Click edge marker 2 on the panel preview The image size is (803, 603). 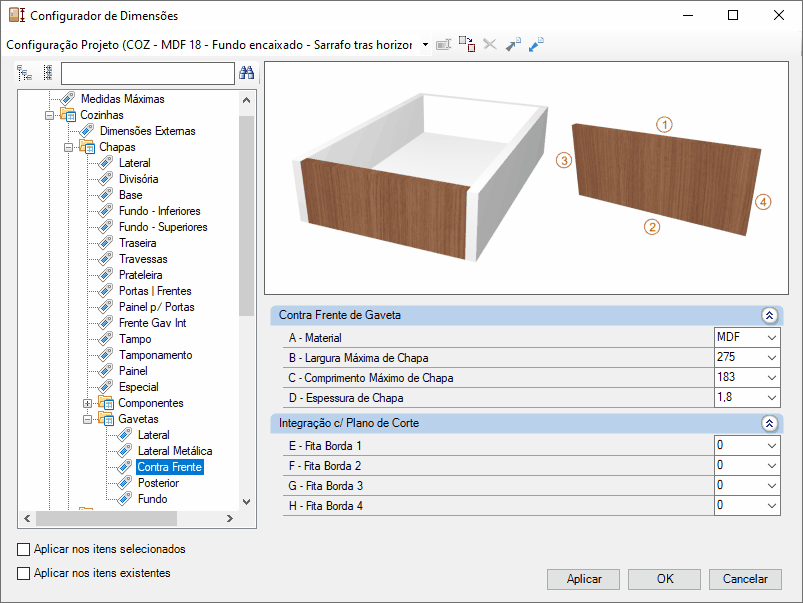pyautogui.click(x=651, y=226)
